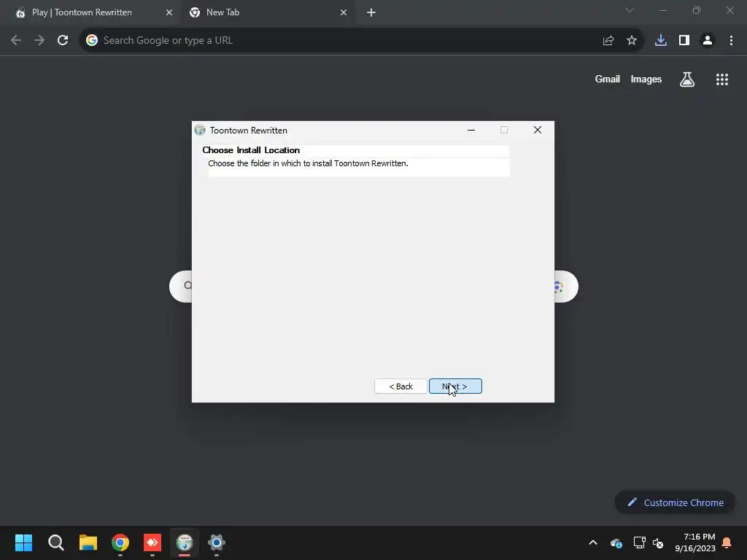Bookmark this tab with the star icon
The width and height of the screenshot is (747, 560).
(631, 41)
